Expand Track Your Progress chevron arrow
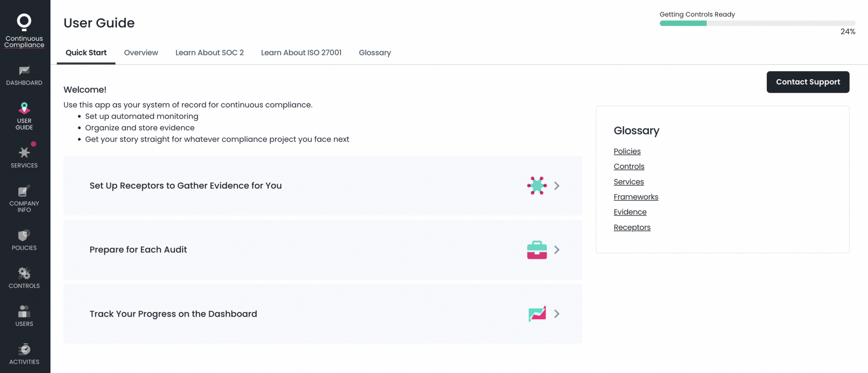Screen dimensions: 868x373 coord(556,314)
